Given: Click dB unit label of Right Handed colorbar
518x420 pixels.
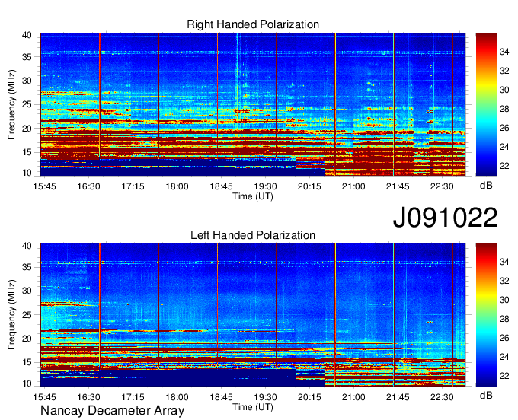Looking at the screenshot, I should pyautogui.click(x=486, y=186).
